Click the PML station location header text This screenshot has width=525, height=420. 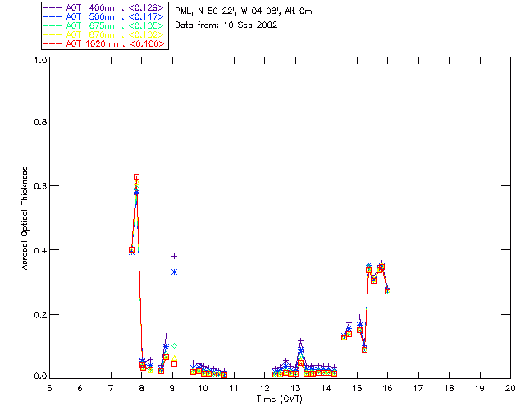(x=244, y=11)
